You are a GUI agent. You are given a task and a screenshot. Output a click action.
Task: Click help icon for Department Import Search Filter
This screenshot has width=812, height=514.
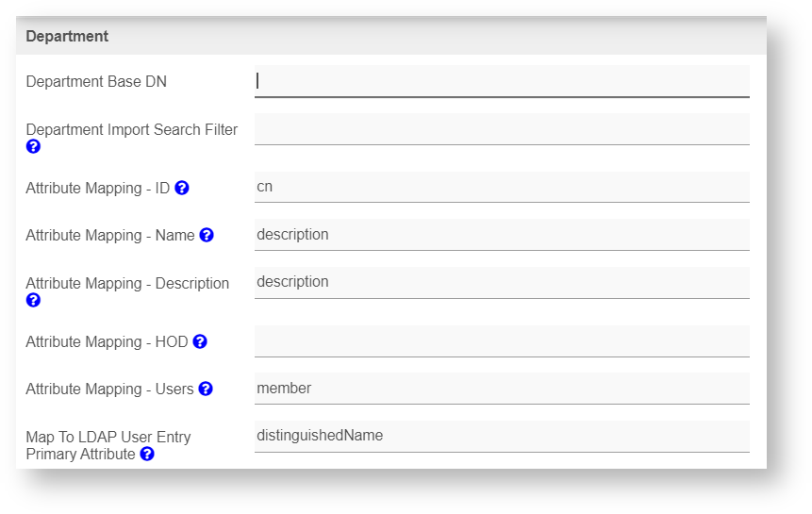(x=33, y=146)
